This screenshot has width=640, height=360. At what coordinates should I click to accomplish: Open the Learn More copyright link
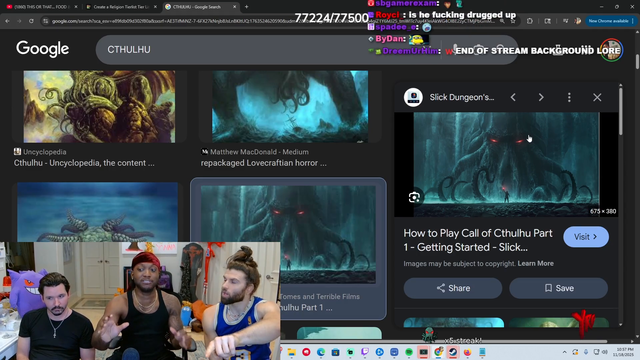(536, 263)
